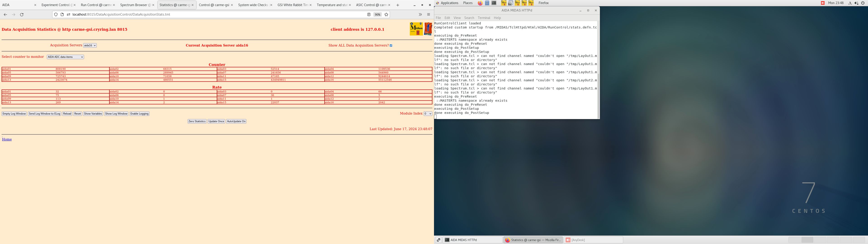
Task: Toggle the Update Once button
Action: click(216, 121)
